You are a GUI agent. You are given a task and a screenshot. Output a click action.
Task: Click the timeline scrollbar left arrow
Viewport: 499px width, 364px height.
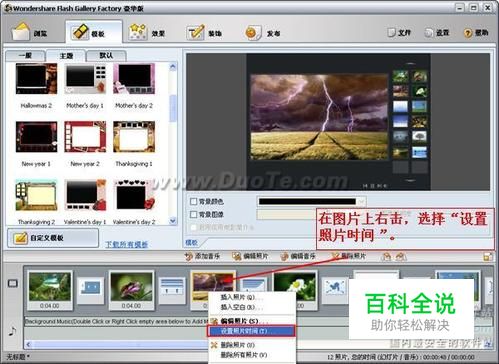tap(29, 344)
